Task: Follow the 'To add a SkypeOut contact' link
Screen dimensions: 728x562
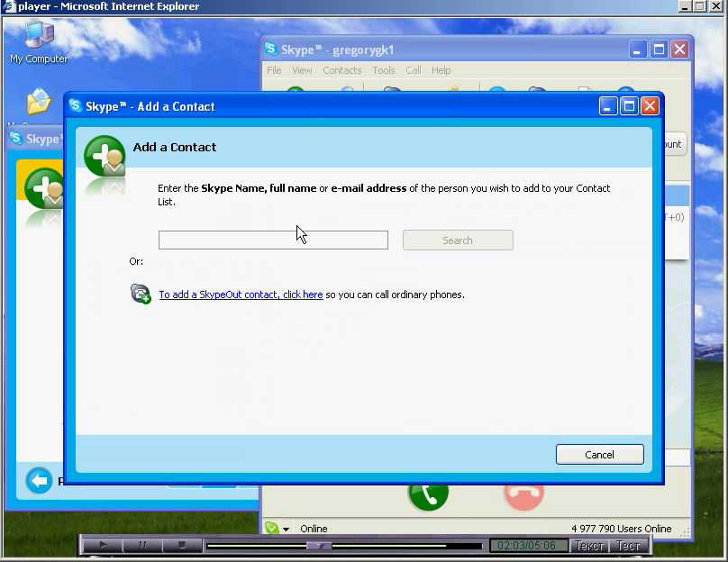Action: [241, 295]
